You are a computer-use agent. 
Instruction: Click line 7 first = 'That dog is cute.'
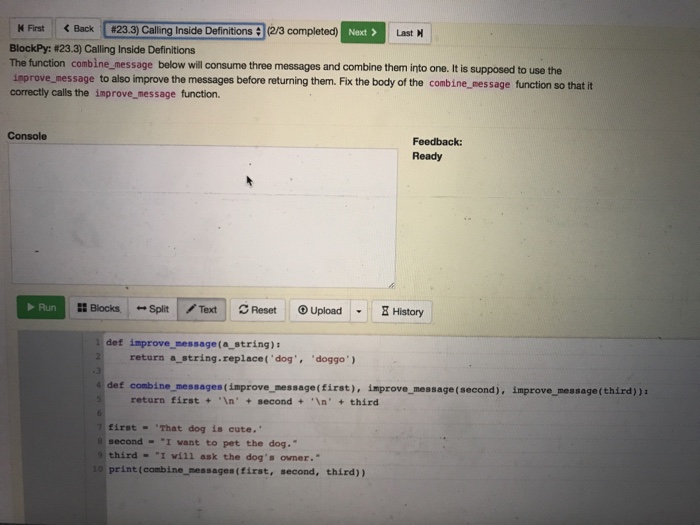coord(185,428)
